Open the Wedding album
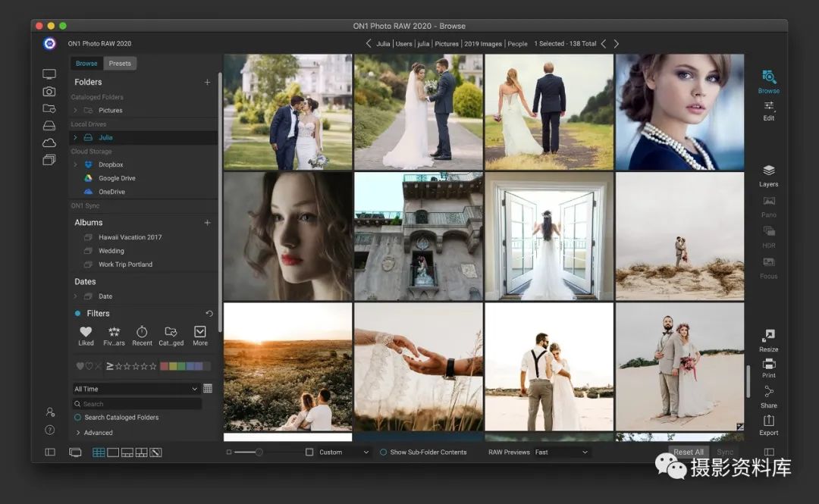This screenshot has height=504, width=819. (111, 251)
